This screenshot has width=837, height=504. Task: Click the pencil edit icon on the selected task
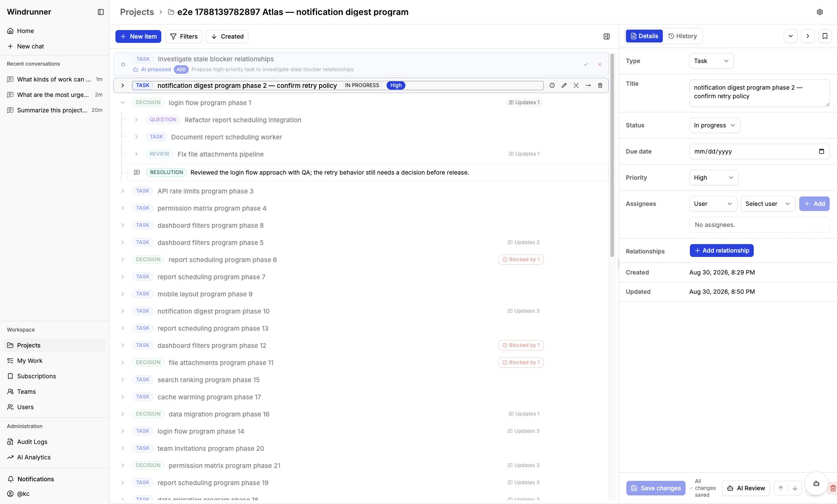[564, 85]
